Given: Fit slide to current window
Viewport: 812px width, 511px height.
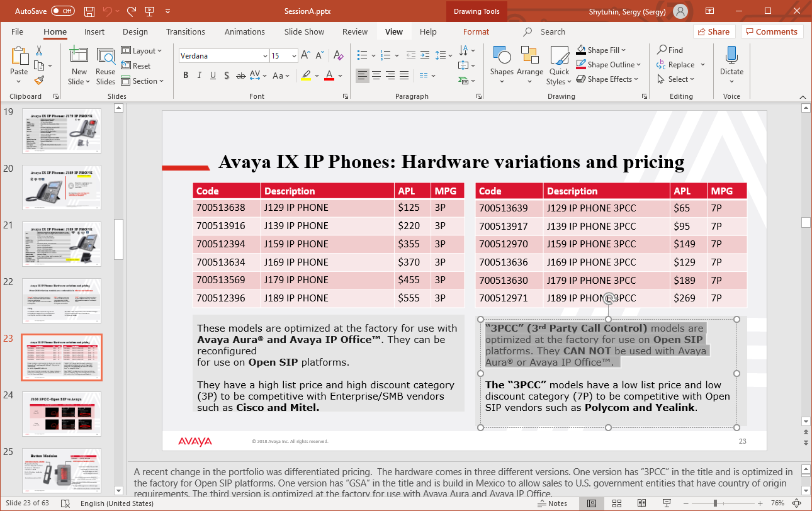Looking at the screenshot, I should click(x=797, y=503).
